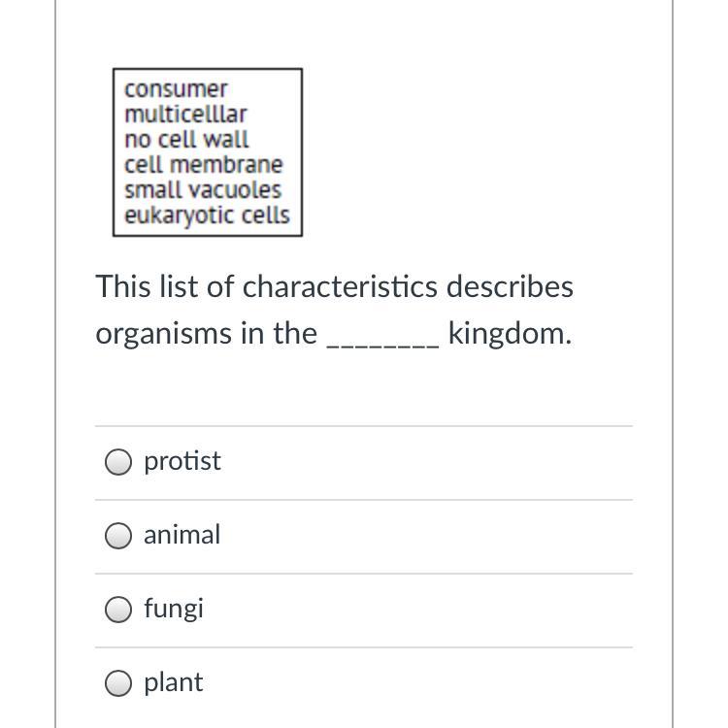
Task: Click "multicelllar" in the characteristics box
Action: [x=185, y=115]
